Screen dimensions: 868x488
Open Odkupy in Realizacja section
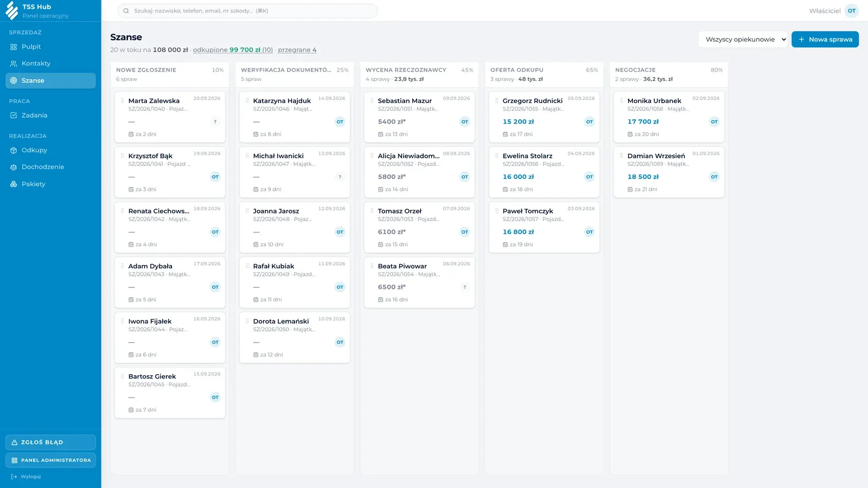coord(50,150)
